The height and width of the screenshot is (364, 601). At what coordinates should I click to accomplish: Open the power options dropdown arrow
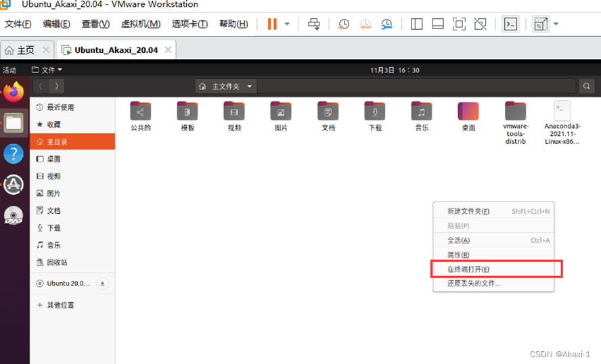tap(287, 24)
